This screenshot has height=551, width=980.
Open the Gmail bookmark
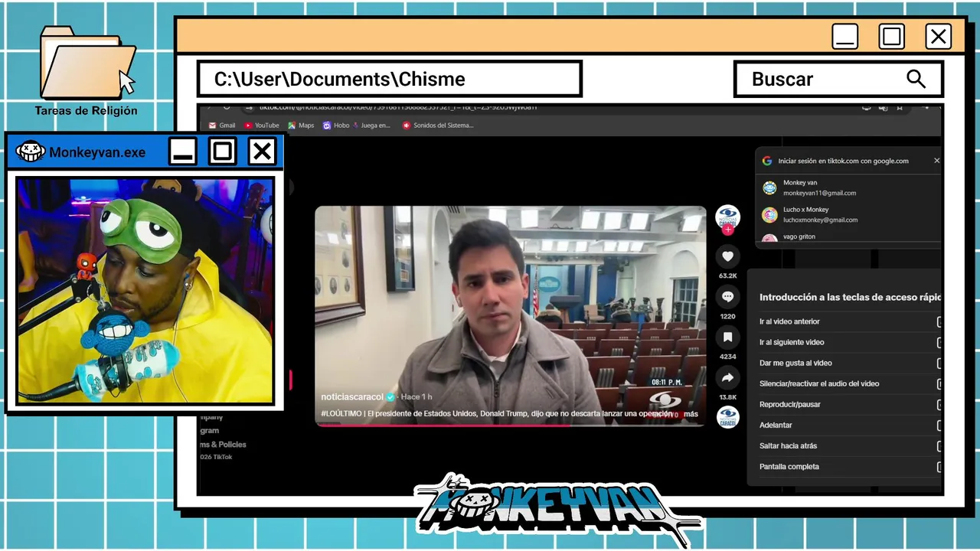click(222, 126)
